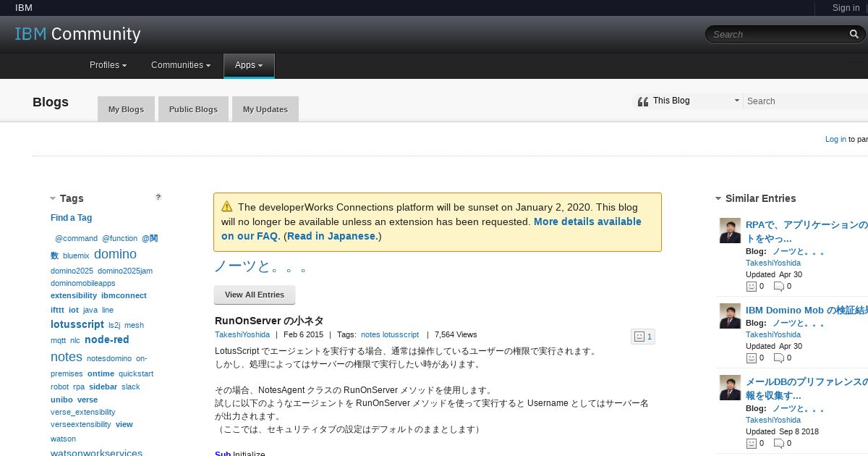Click Find a Tag link
This screenshot has width=868, height=456.
71,218
